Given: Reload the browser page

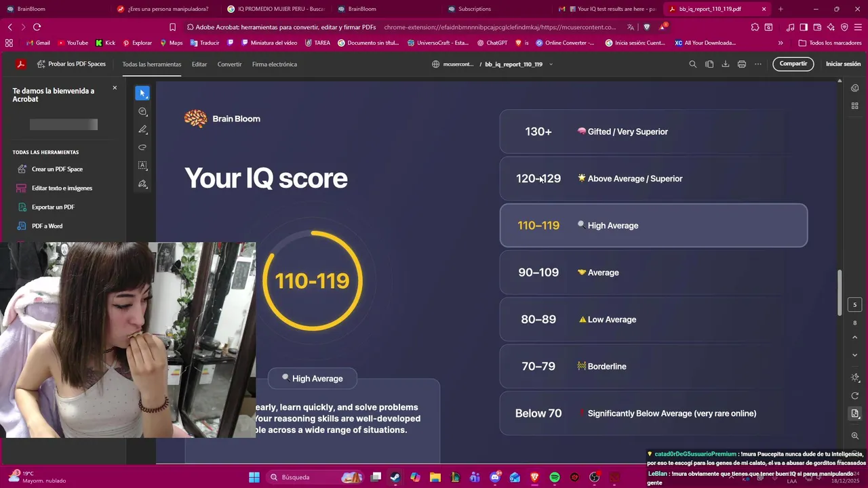Looking at the screenshot, I should [37, 27].
